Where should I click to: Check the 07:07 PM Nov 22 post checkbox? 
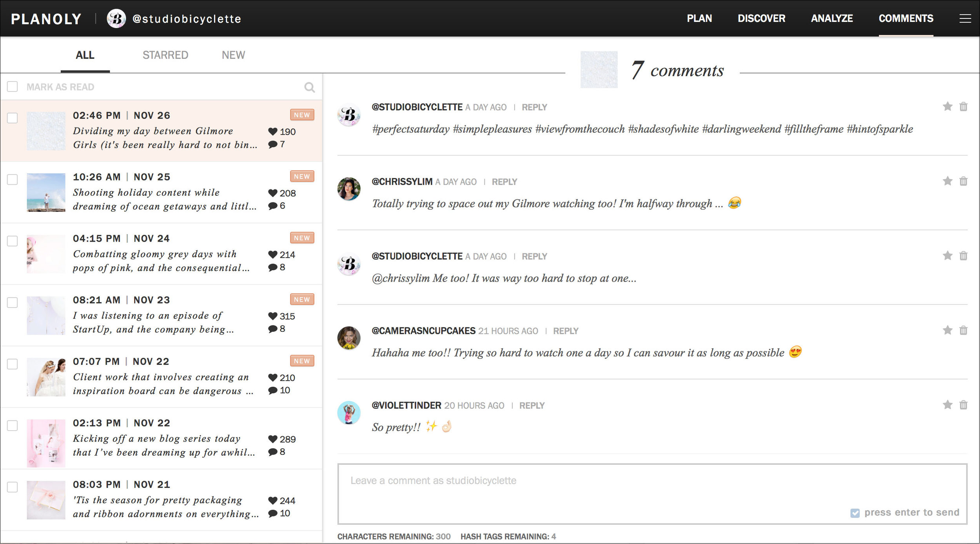[13, 364]
